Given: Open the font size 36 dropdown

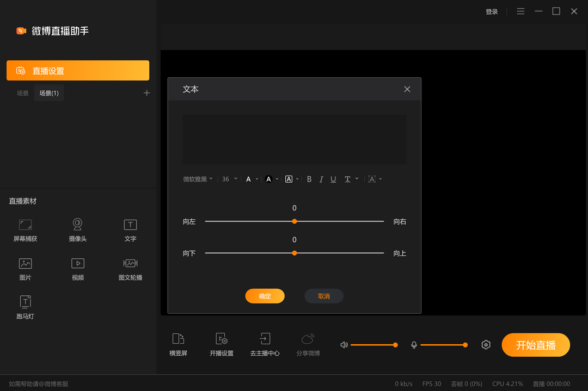Looking at the screenshot, I should pos(229,179).
